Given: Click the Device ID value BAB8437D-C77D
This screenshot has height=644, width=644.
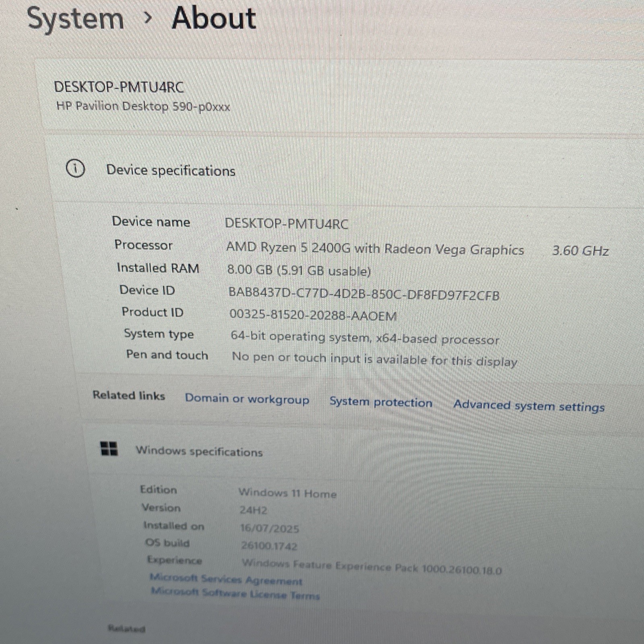Looking at the screenshot, I should click(364, 294).
